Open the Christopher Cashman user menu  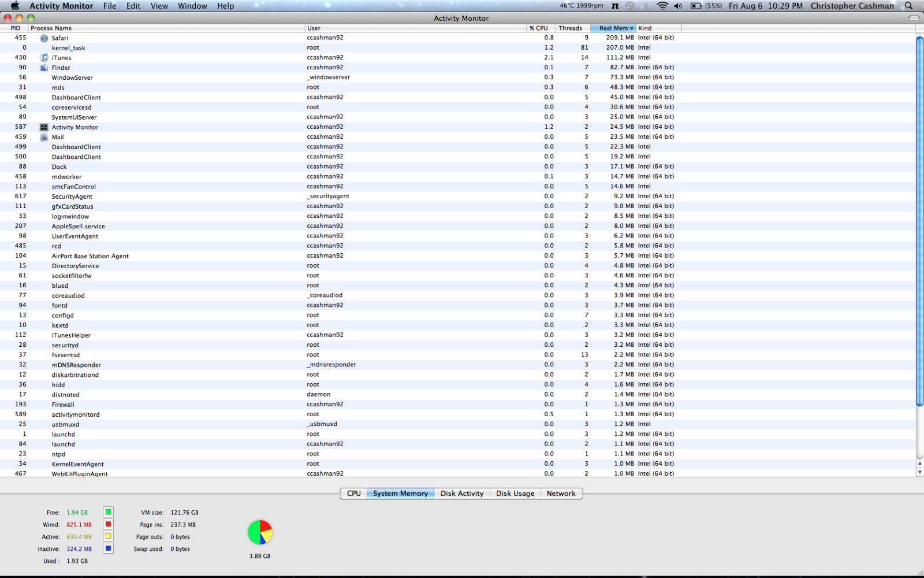point(852,6)
